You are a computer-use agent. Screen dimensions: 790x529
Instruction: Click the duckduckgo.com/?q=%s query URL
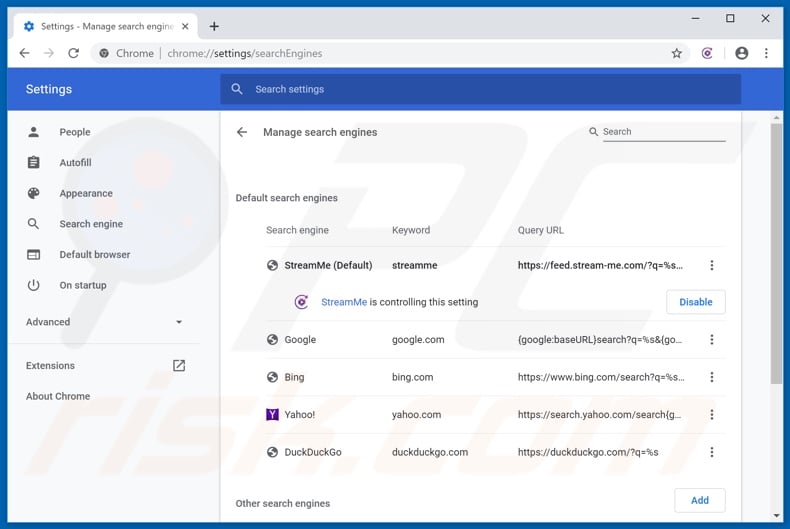click(588, 452)
